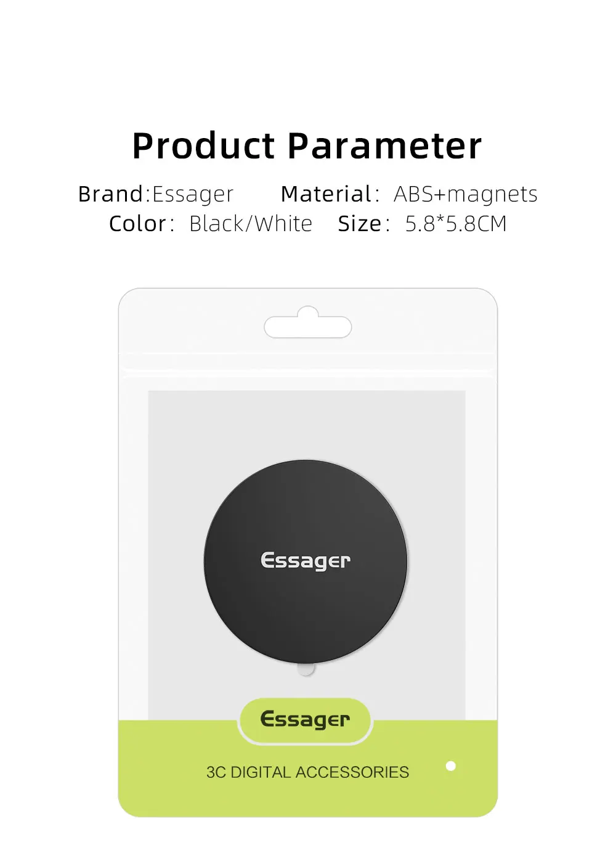Click the package hang hole cutout

(308, 323)
